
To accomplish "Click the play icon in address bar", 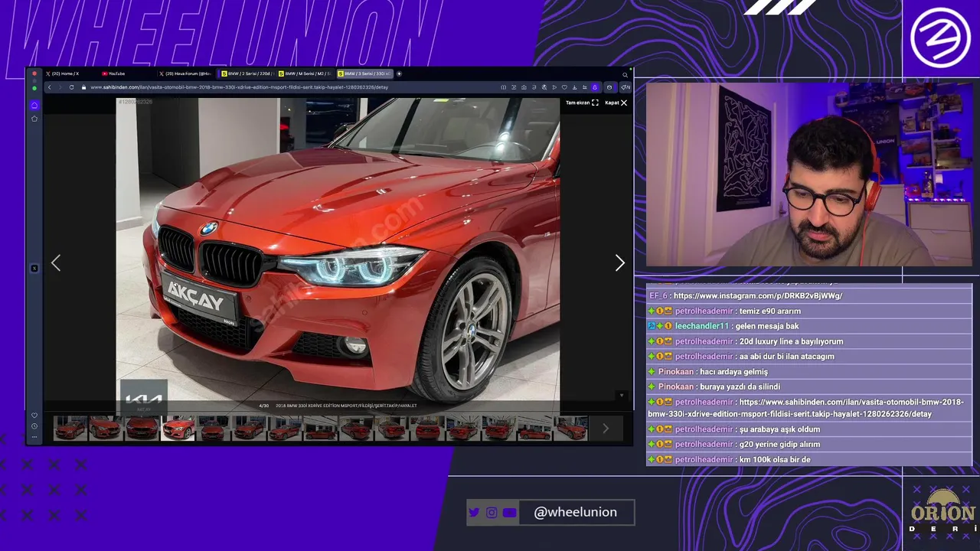I will [x=554, y=87].
